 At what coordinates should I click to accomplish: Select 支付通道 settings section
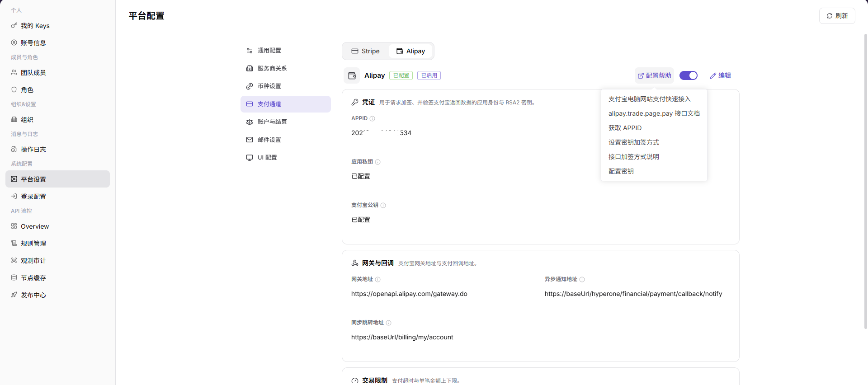pos(286,104)
